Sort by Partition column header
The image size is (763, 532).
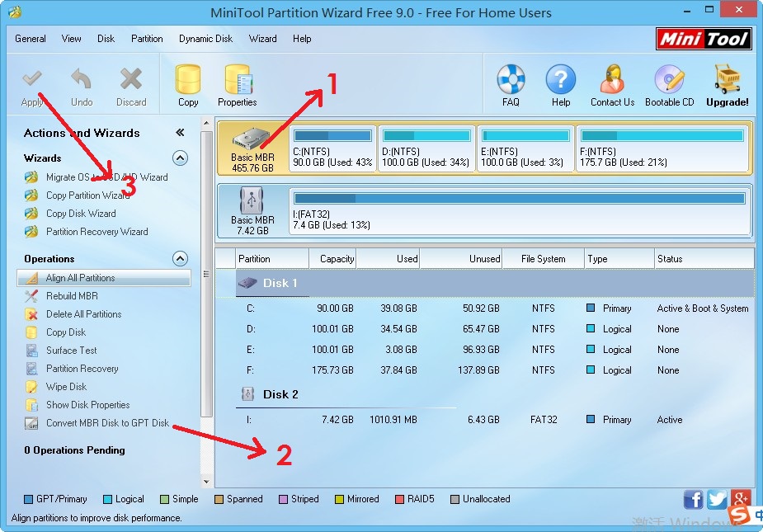272,259
